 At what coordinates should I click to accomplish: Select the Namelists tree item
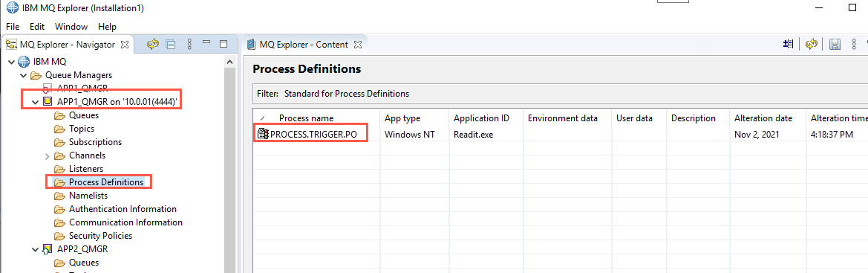[88, 196]
